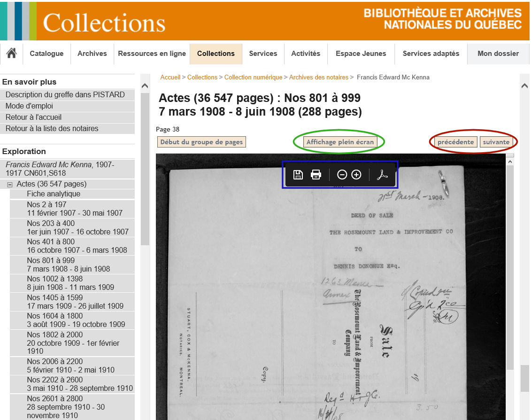Go to Mon dossier
The height and width of the screenshot is (420, 531).
(498, 54)
